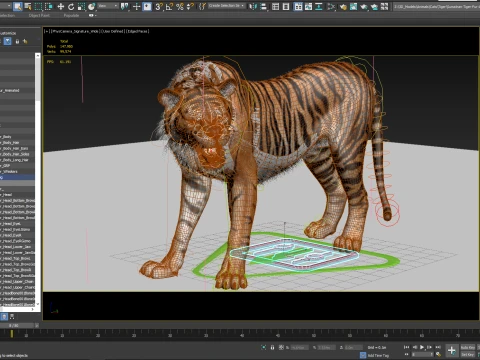Toggle the Percent Snap button
The image size is (480, 360).
point(180,6)
